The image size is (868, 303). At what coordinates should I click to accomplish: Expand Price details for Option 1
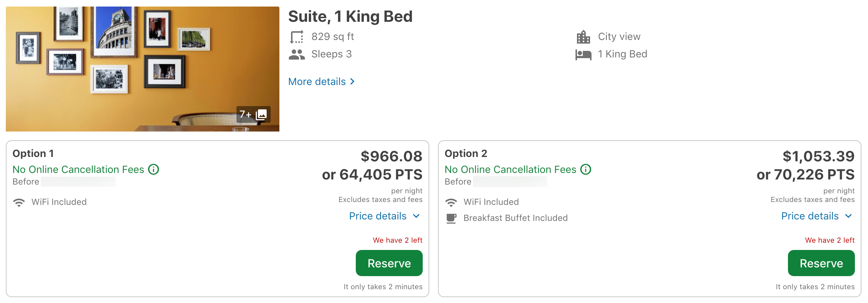384,216
